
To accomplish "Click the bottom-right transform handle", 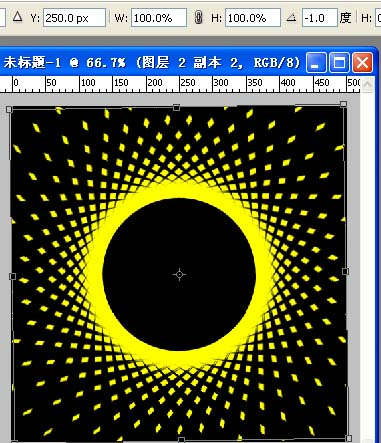I will click(349, 438).
